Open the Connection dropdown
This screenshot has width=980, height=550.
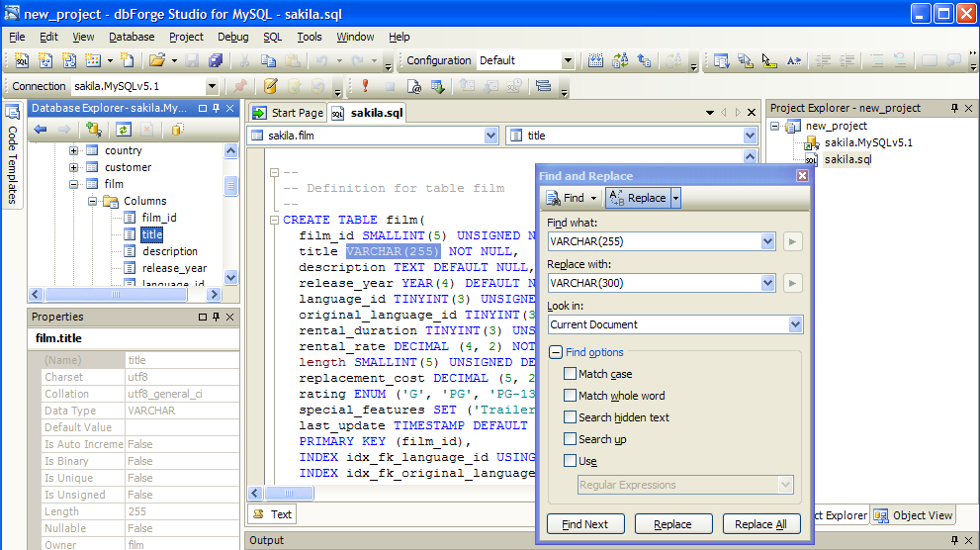(212, 86)
